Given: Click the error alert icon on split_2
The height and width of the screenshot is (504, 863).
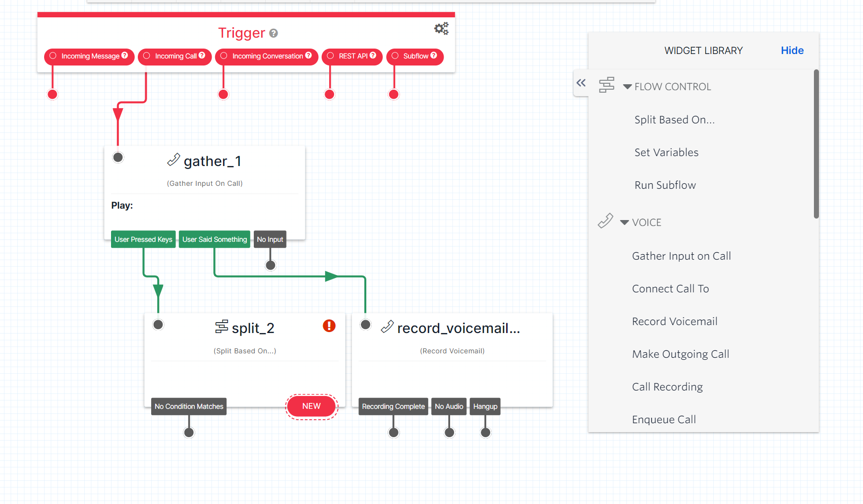Looking at the screenshot, I should pos(329,326).
